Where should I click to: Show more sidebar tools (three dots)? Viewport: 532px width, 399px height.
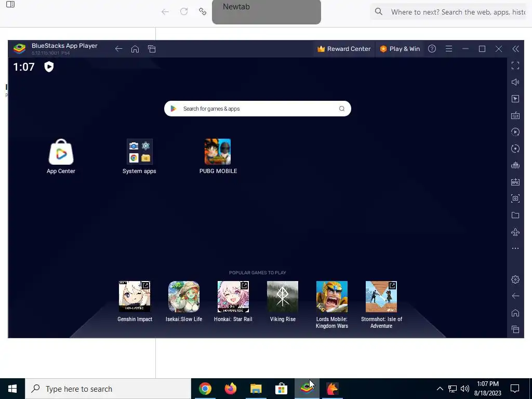point(515,248)
